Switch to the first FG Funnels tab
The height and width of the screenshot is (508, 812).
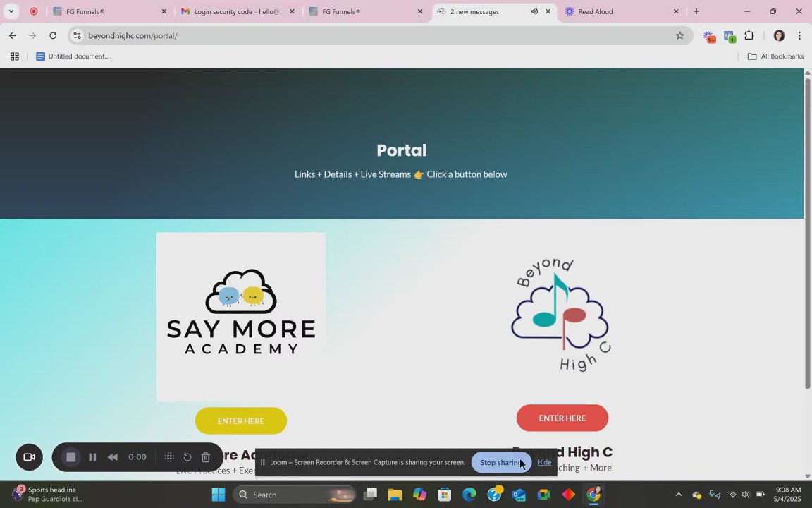pyautogui.click(x=110, y=11)
